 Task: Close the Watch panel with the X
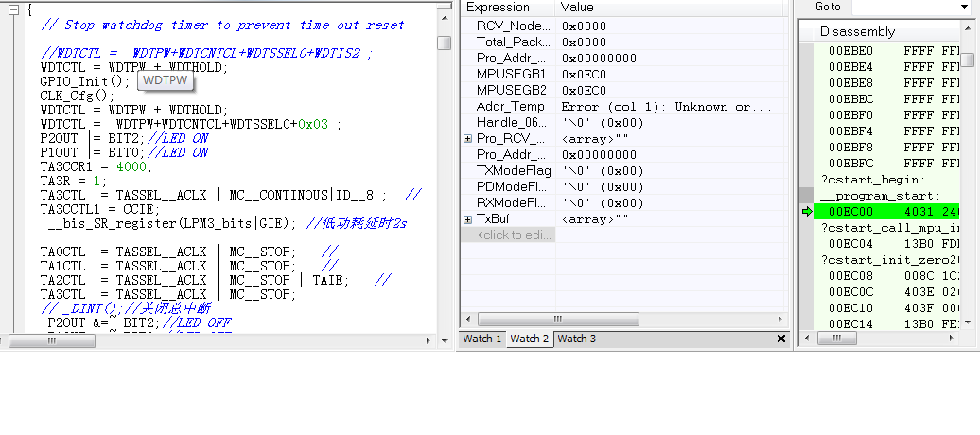780,339
